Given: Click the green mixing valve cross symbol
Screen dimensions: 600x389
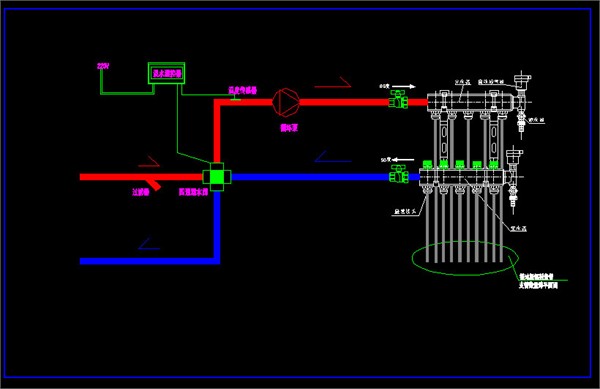Looking at the screenshot, I should click(x=217, y=177).
